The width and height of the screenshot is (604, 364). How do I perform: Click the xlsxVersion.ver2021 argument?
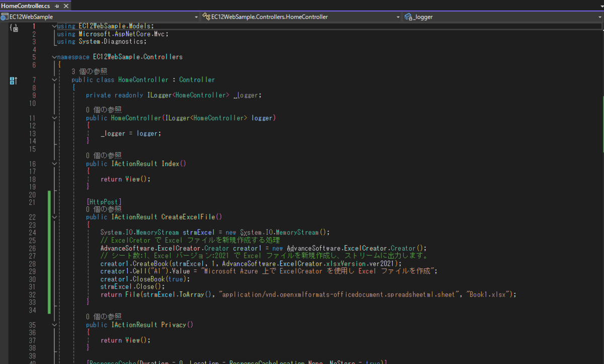pyautogui.click(x=359, y=263)
